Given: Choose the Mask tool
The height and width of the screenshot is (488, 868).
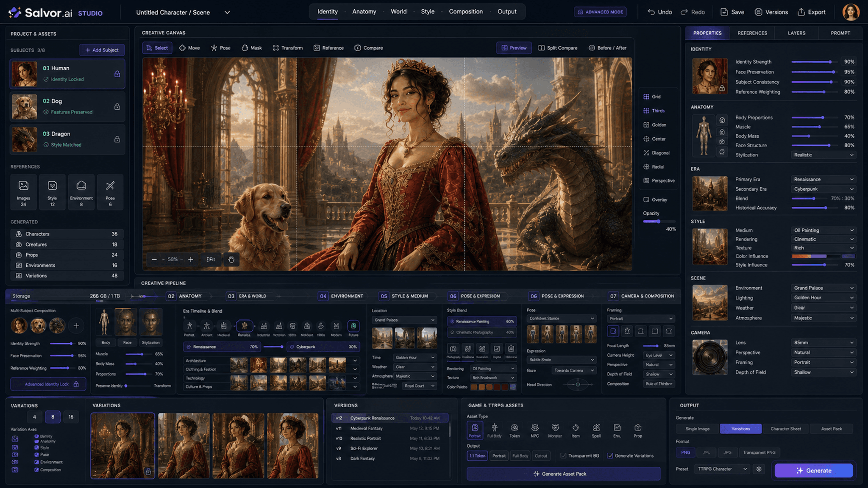Looking at the screenshot, I should [251, 48].
